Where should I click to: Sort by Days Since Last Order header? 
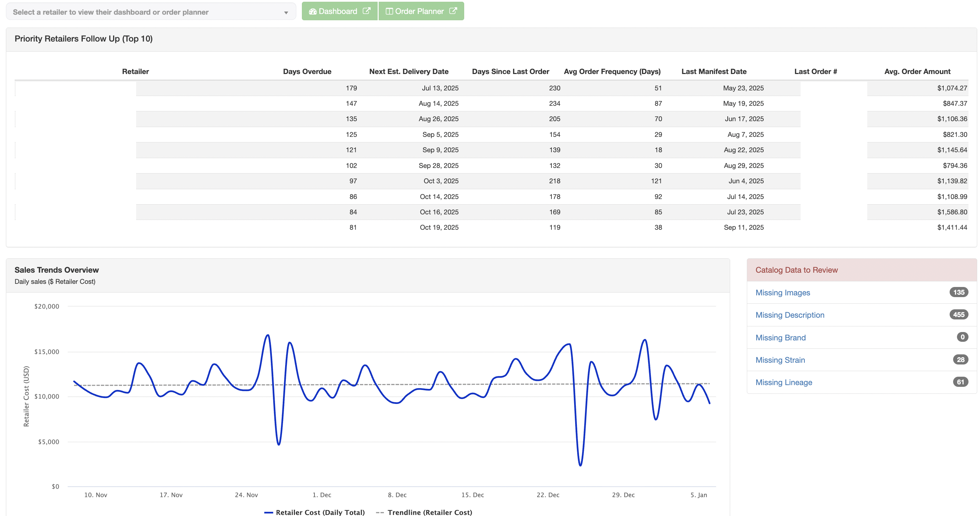tap(510, 72)
